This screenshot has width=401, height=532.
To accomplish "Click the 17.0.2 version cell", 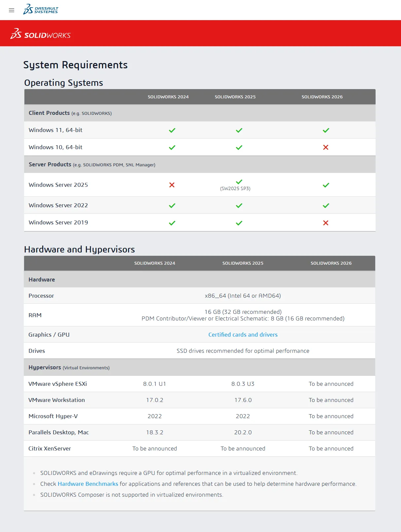I will point(155,400).
